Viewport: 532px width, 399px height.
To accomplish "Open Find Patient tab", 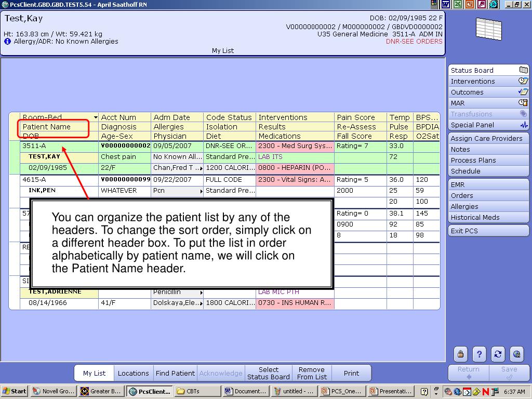I will (x=175, y=373).
